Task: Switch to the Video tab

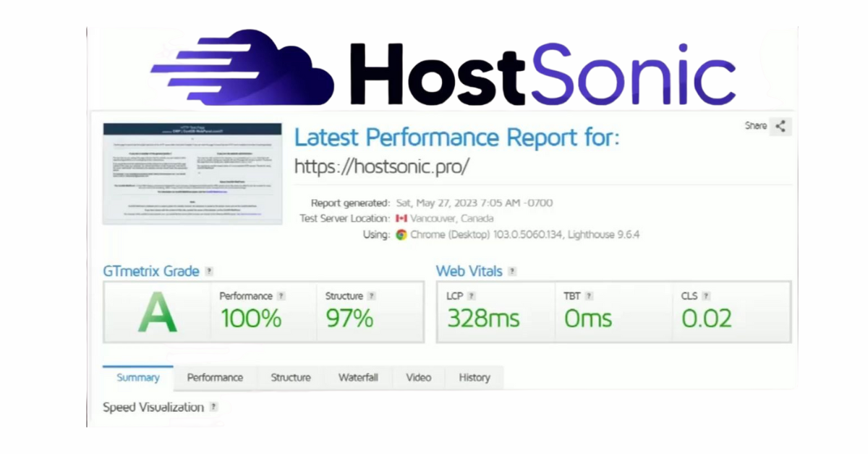Action: 418,377
